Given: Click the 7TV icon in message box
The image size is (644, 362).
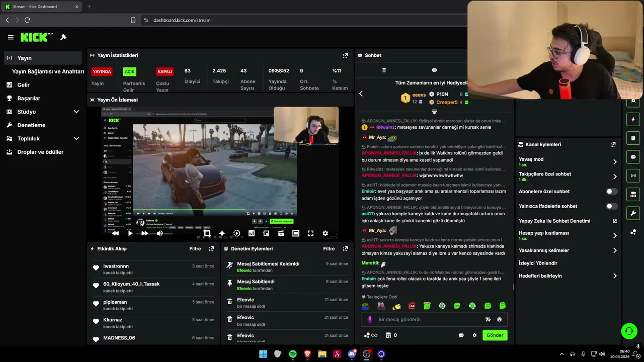Looking at the screenshot, I should pos(488,319).
